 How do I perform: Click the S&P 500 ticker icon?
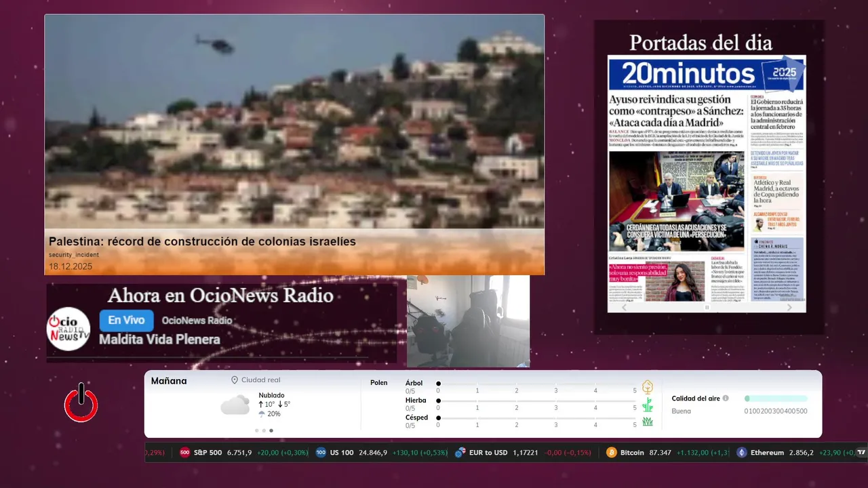(184, 453)
